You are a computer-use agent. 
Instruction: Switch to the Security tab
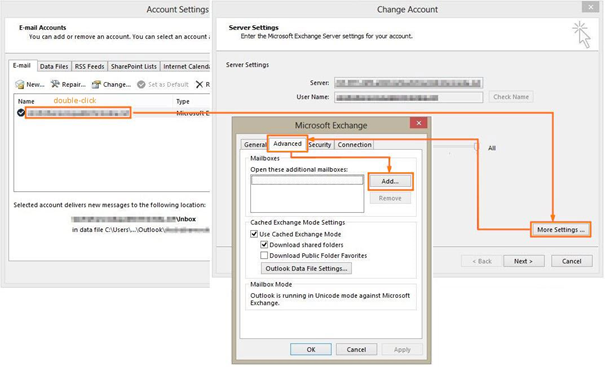[x=320, y=145]
